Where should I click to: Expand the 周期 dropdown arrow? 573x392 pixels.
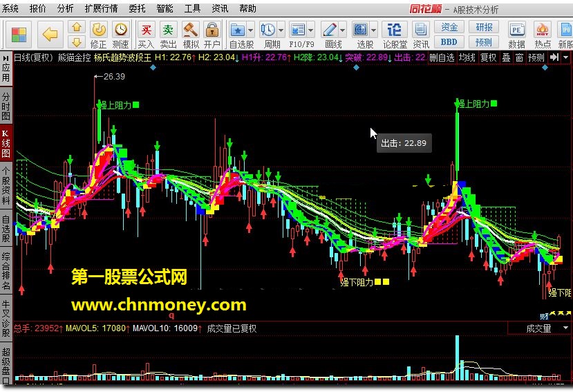click(281, 30)
